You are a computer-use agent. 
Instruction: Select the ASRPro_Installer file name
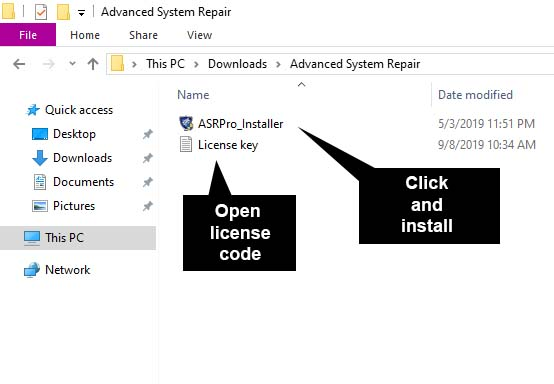click(241, 124)
